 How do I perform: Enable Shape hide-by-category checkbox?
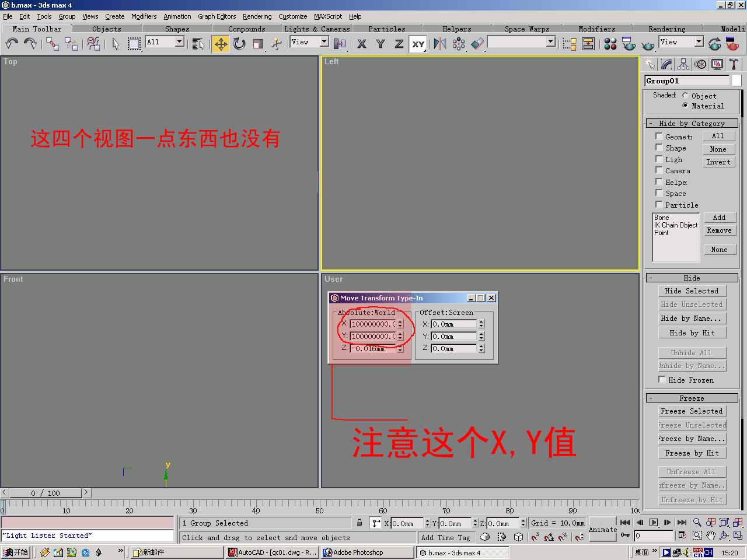pyautogui.click(x=659, y=148)
